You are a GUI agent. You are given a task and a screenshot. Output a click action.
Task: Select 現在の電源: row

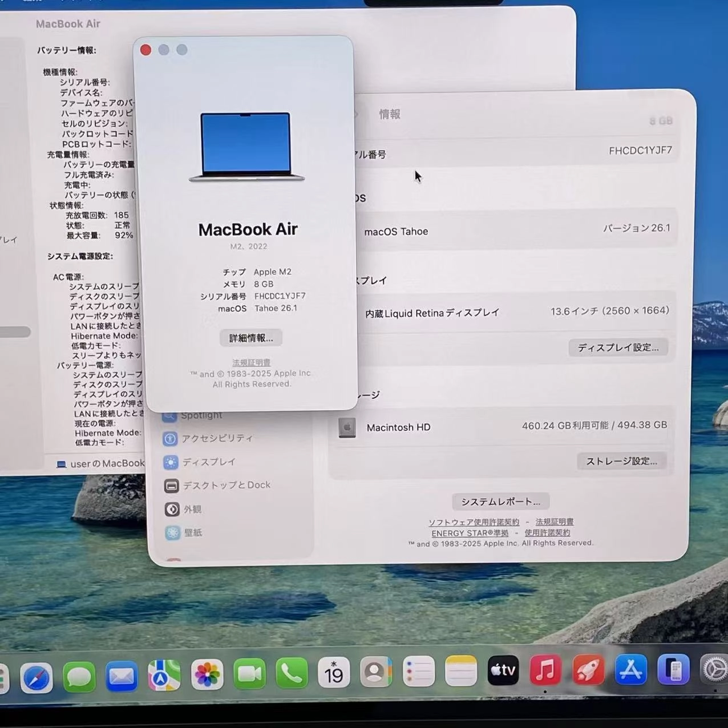point(95,423)
